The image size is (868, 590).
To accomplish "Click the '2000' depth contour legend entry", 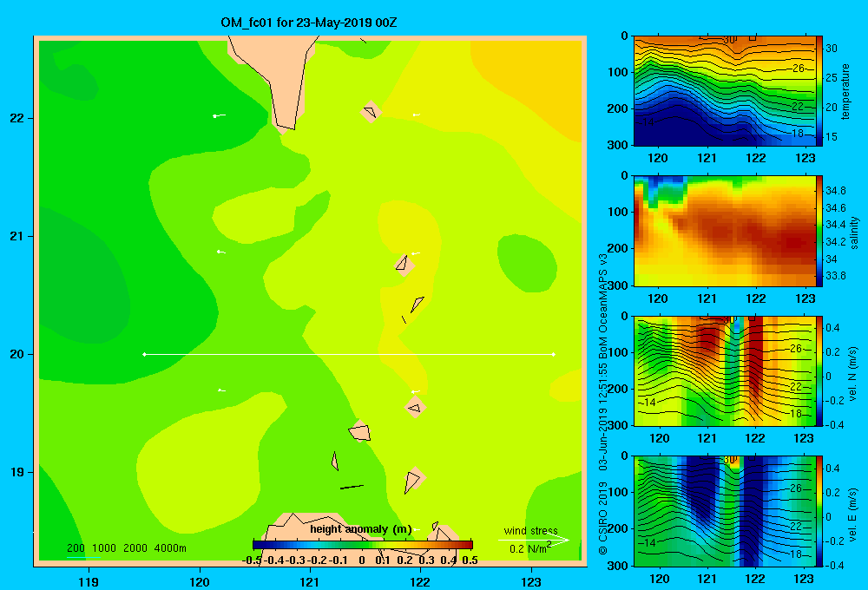I will click(135, 548).
